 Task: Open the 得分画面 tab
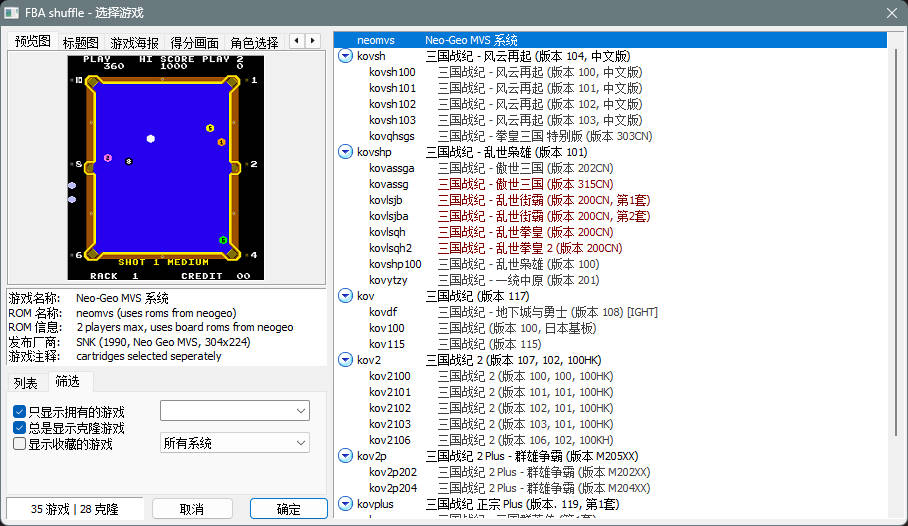click(x=195, y=43)
